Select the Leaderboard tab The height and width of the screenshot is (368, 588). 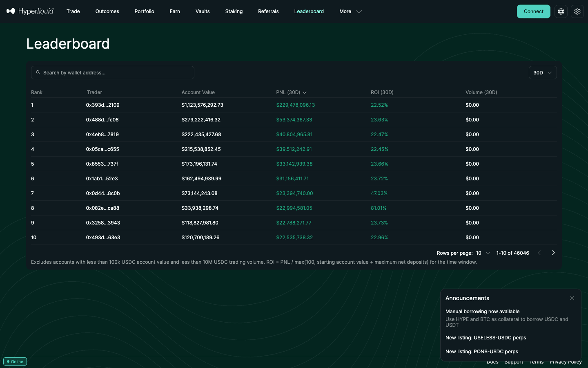coord(309,11)
